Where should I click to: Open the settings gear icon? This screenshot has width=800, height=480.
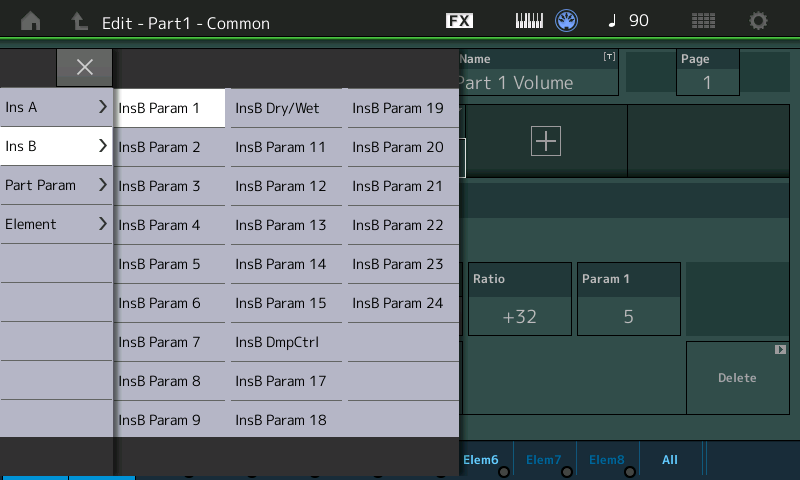tap(759, 21)
